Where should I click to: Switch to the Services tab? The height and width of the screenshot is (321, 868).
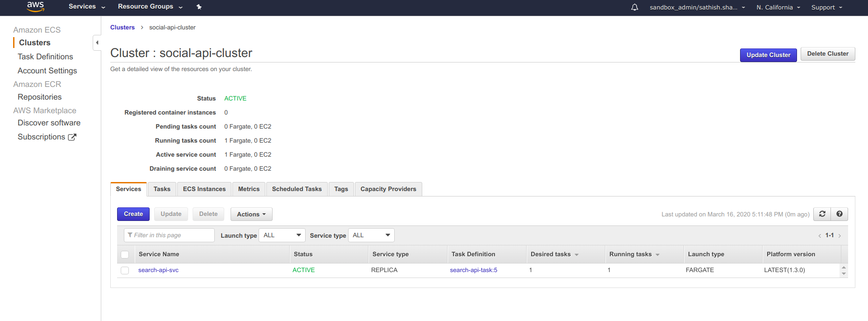click(x=128, y=189)
